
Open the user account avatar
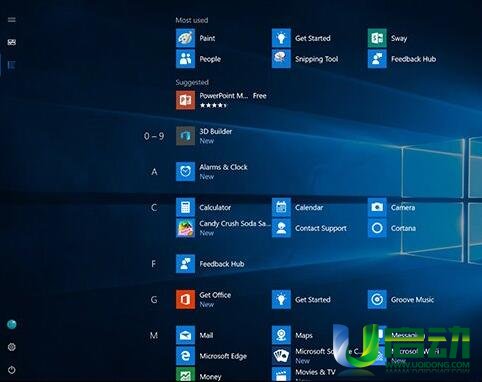[x=12, y=324]
